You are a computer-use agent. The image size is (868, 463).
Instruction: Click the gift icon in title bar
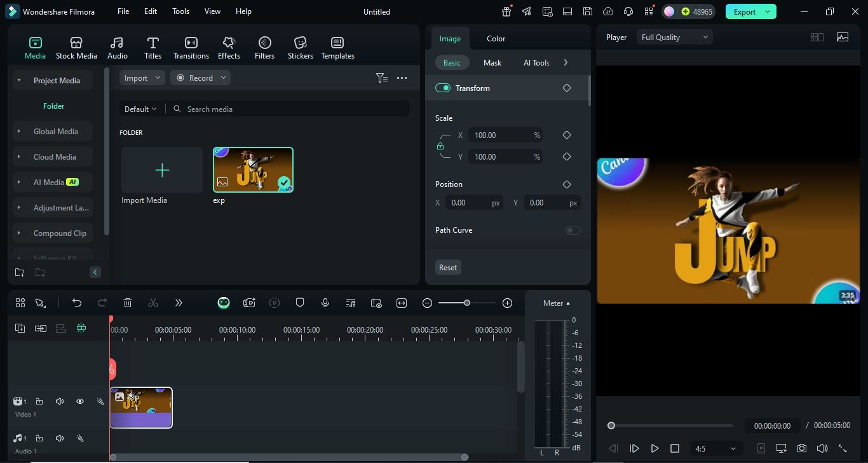[x=506, y=11]
